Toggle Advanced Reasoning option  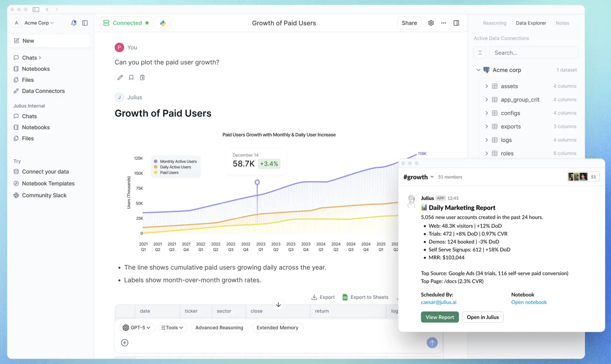(x=219, y=328)
